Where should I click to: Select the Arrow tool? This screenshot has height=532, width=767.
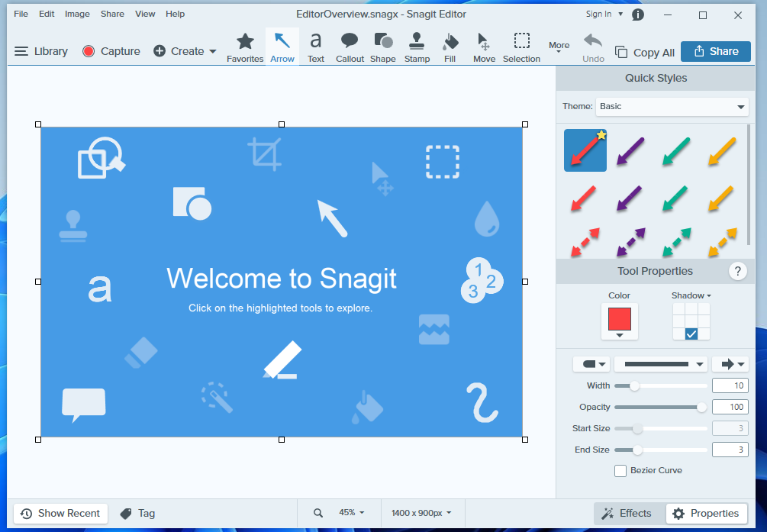point(282,47)
